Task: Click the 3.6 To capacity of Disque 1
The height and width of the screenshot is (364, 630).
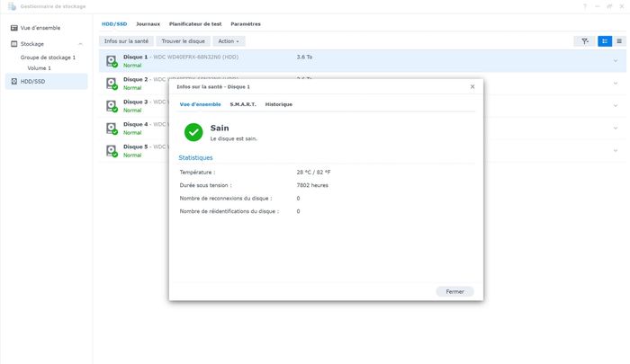Action: [x=304, y=57]
